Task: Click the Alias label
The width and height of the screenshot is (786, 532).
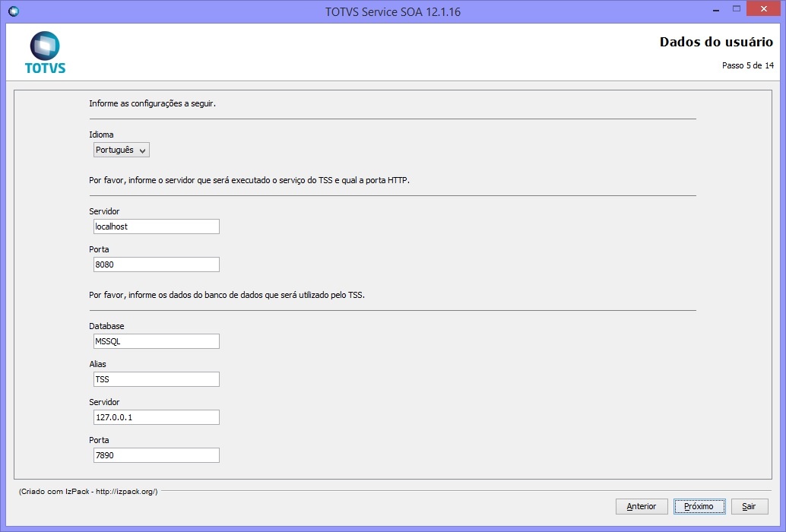Action: pyautogui.click(x=98, y=364)
